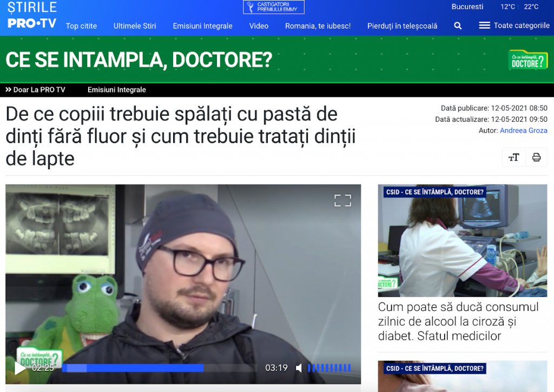Open Doar La PRO TV link
This screenshot has width=554, height=392.
click(35, 90)
